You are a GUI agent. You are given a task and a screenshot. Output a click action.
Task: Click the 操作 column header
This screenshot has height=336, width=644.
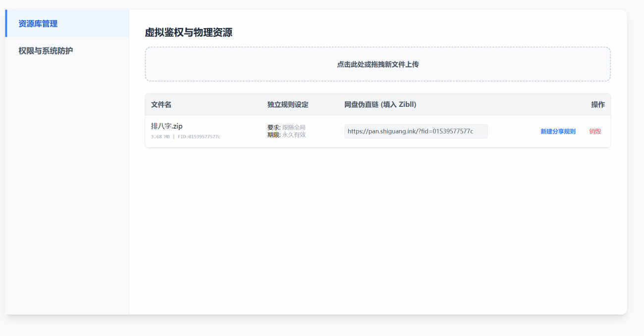[597, 105]
